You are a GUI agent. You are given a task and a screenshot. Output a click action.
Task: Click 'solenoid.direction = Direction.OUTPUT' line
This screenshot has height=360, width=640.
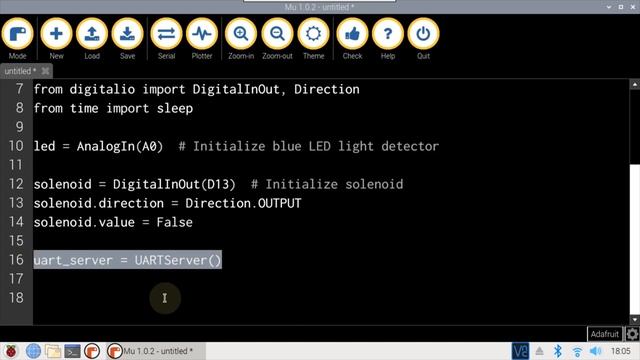(x=167, y=203)
